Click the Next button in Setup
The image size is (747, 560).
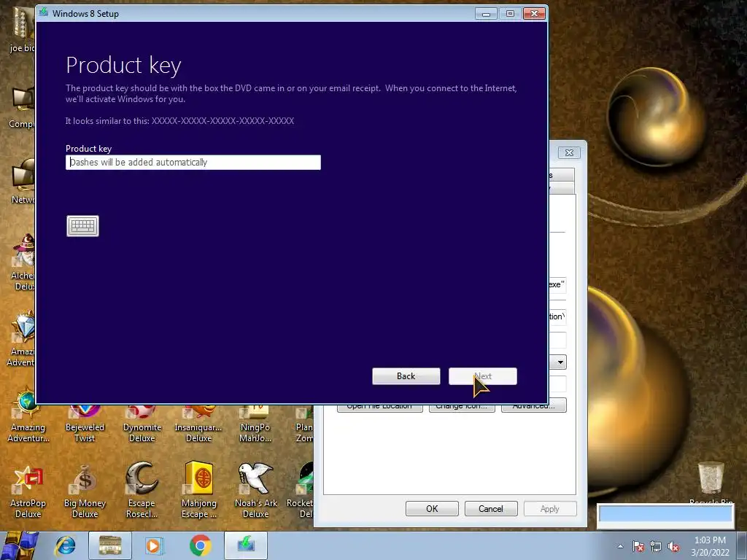(x=483, y=376)
